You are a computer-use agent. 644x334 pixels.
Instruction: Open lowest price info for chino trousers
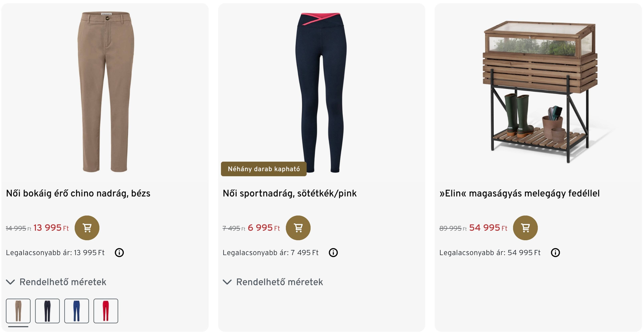tap(119, 253)
